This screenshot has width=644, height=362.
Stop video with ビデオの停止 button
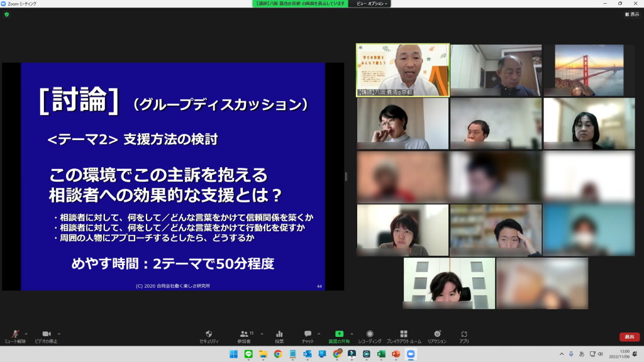click(x=45, y=334)
